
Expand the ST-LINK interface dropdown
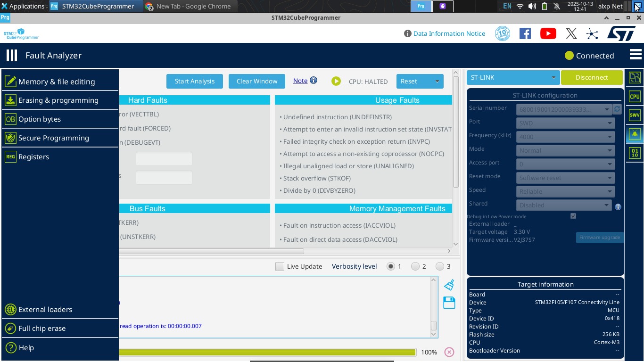(x=553, y=77)
